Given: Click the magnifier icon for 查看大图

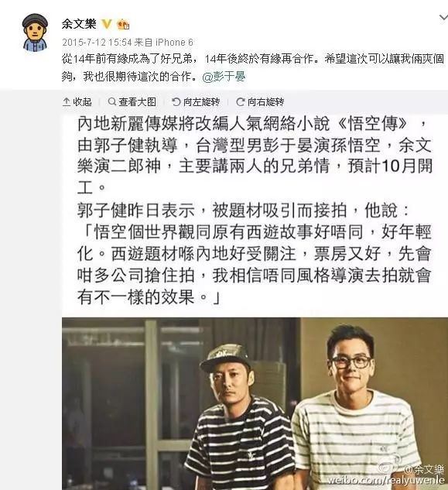Looking at the screenshot, I should coord(112,101).
